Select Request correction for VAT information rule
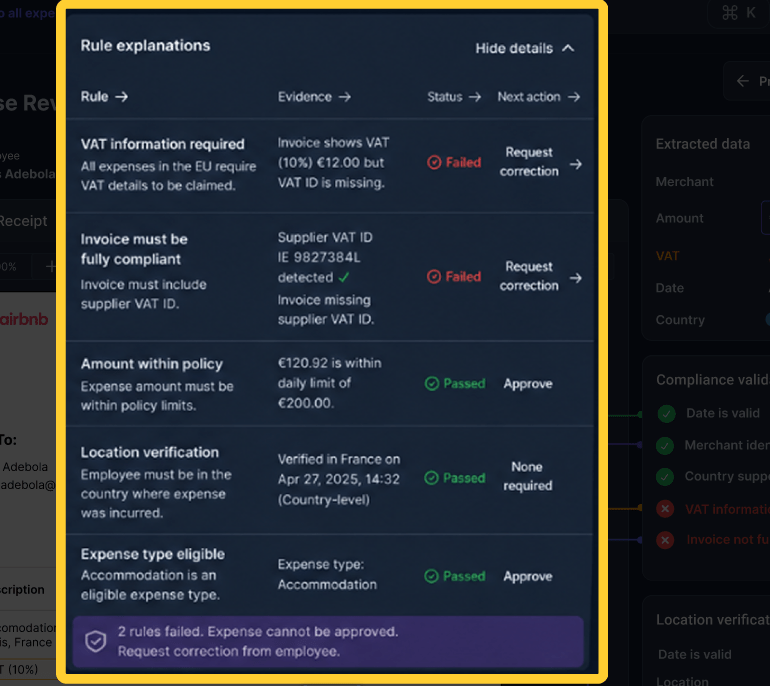The height and width of the screenshot is (686, 770). tap(529, 162)
